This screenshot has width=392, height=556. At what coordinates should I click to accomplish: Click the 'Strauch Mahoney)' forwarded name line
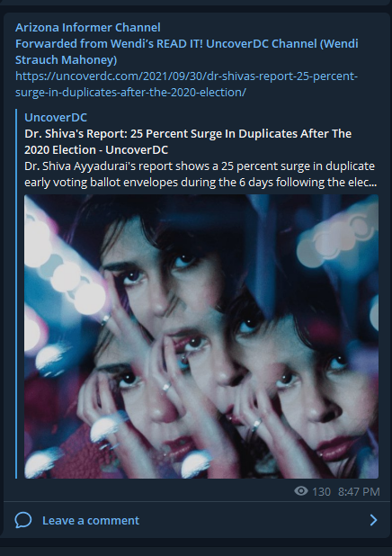pyautogui.click(x=66, y=60)
